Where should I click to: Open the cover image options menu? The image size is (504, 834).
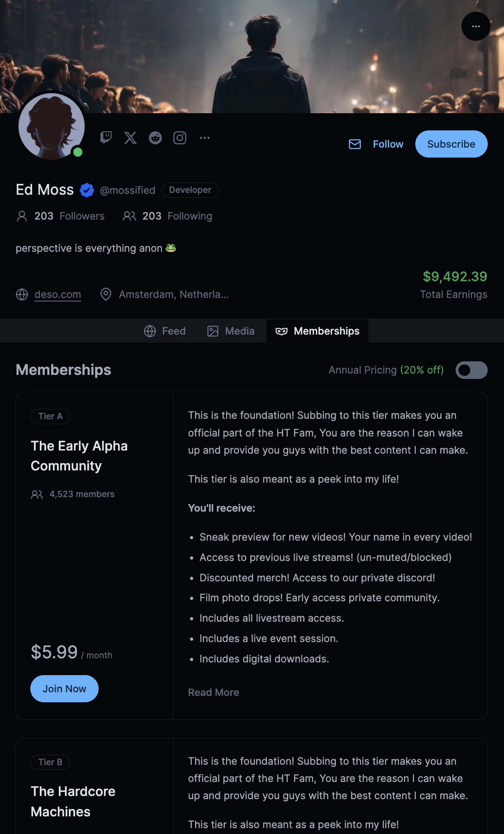point(475,26)
